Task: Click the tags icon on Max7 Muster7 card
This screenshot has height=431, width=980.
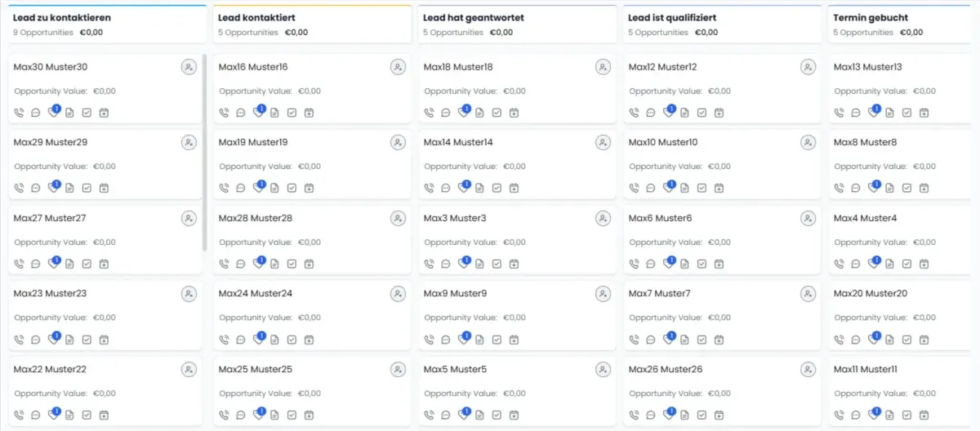Action: coord(668,340)
